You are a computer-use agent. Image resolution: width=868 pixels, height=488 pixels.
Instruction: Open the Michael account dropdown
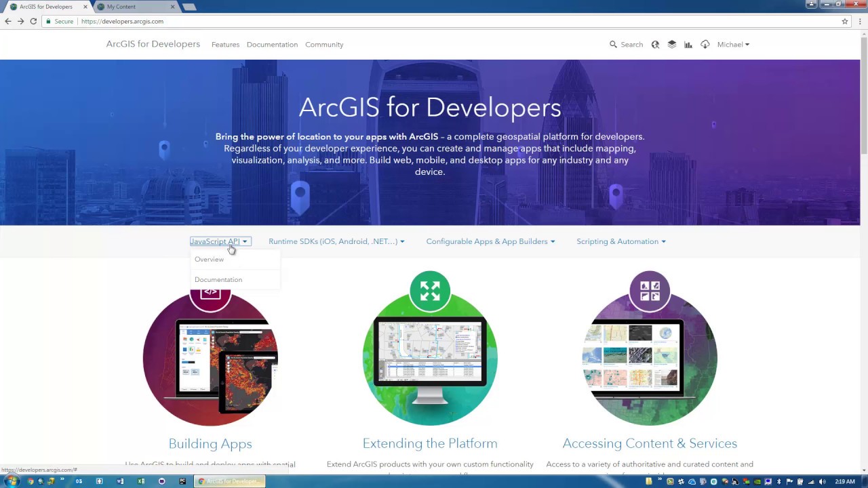pos(733,44)
